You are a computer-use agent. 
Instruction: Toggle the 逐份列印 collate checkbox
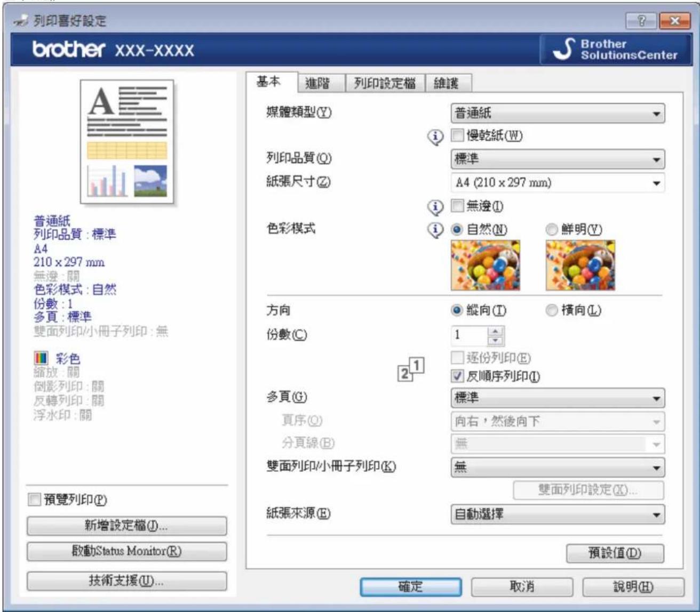[x=457, y=358]
